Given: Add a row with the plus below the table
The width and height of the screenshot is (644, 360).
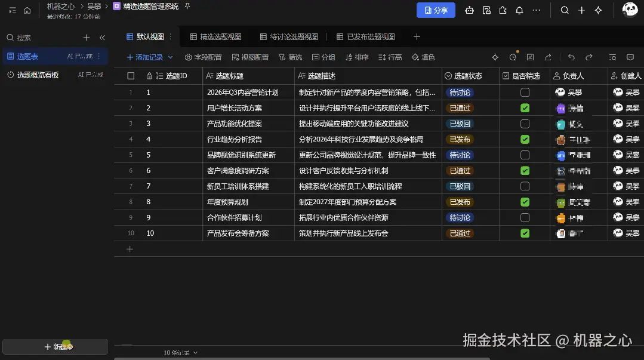Looking at the screenshot, I should point(130,249).
